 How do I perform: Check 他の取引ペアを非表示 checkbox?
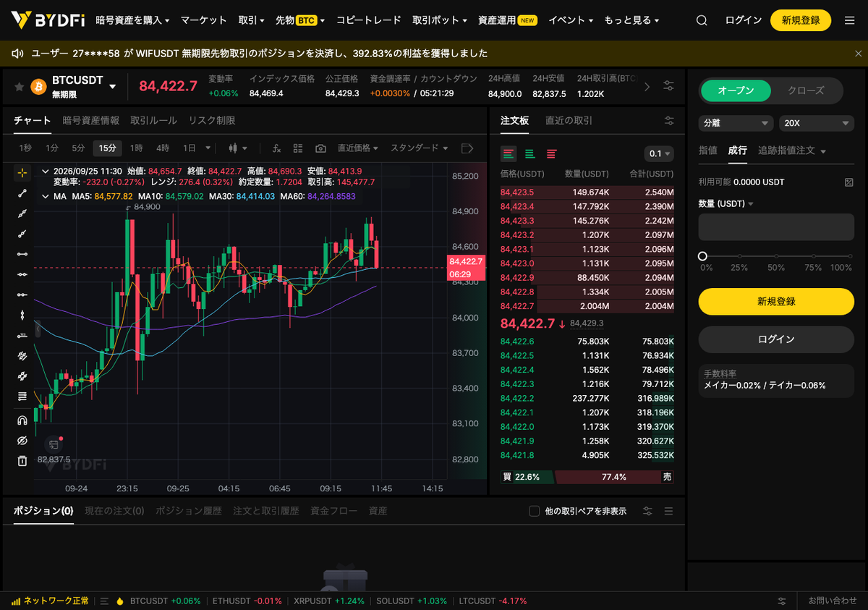click(535, 512)
